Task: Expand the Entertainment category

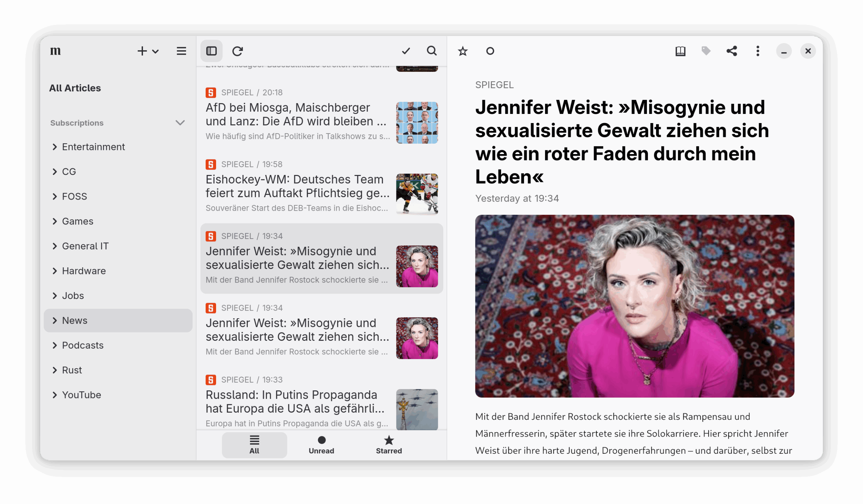Action: [55, 147]
